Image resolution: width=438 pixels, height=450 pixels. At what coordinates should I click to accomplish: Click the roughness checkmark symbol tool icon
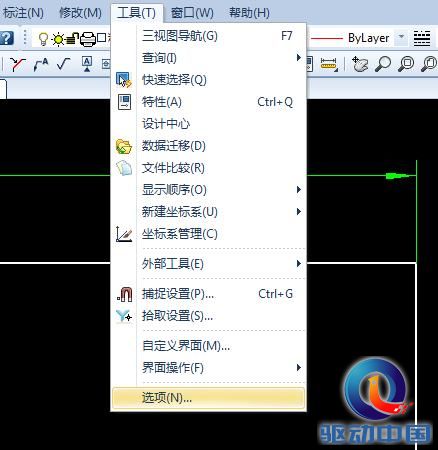pyautogui.click(x=63, y=63)
